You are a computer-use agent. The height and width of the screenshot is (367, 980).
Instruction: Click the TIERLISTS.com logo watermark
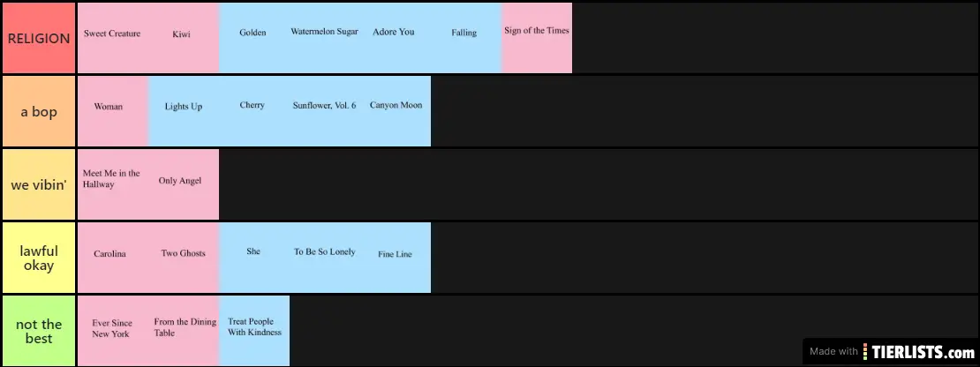[x=918, y=351]
